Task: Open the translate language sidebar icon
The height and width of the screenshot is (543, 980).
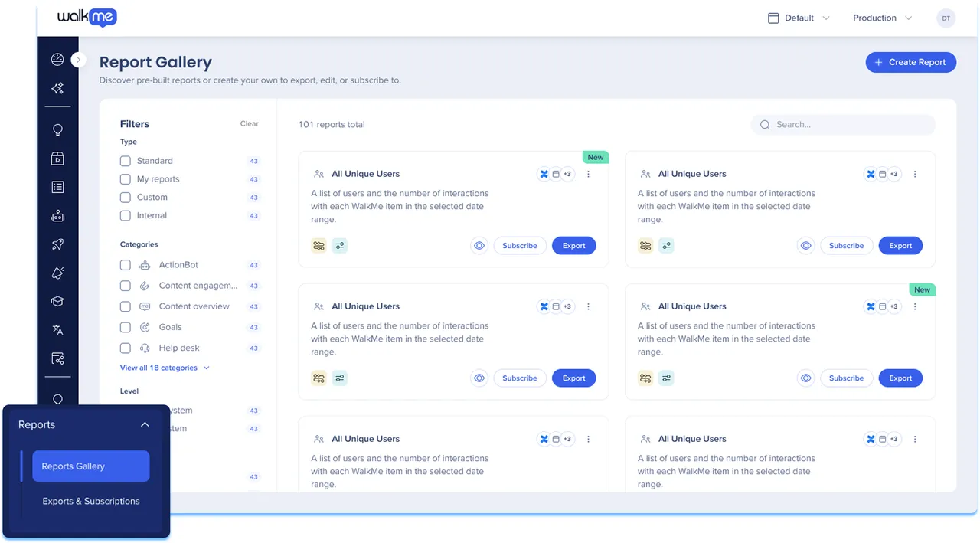Action: tap(57, 330)
